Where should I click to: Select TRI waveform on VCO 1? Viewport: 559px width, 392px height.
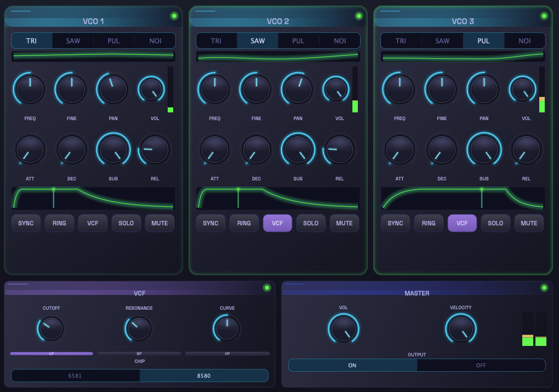[32, 41]
